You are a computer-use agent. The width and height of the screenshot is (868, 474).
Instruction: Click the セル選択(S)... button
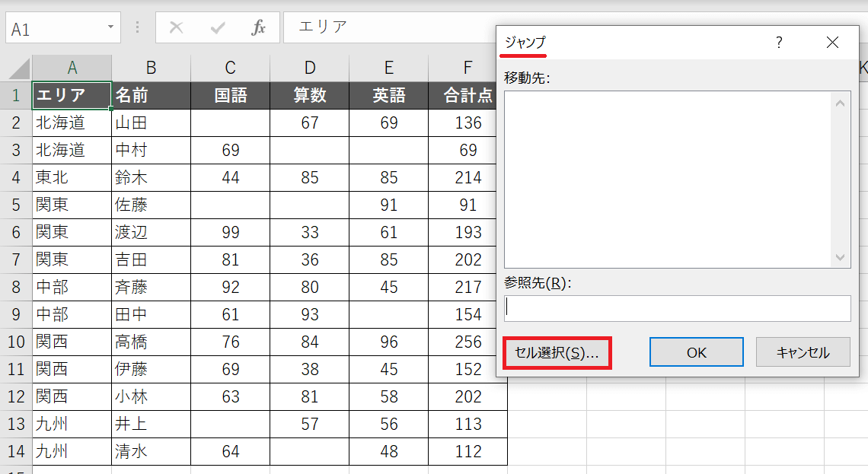point(557,353)
